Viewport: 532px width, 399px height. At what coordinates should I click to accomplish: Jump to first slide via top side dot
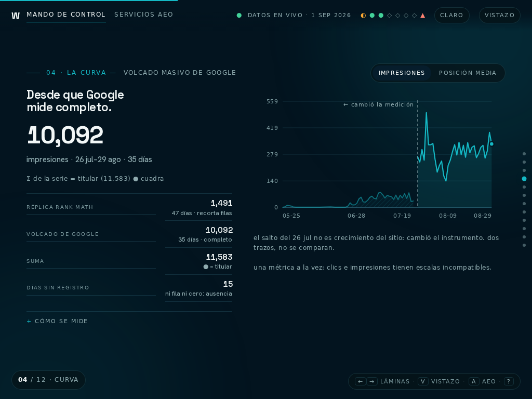pos(524,154)
